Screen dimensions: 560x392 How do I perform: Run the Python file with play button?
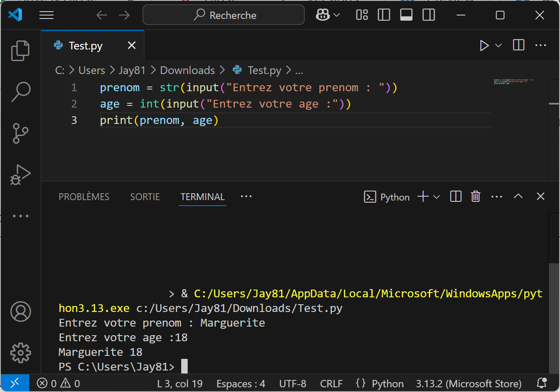pos(484,46)
